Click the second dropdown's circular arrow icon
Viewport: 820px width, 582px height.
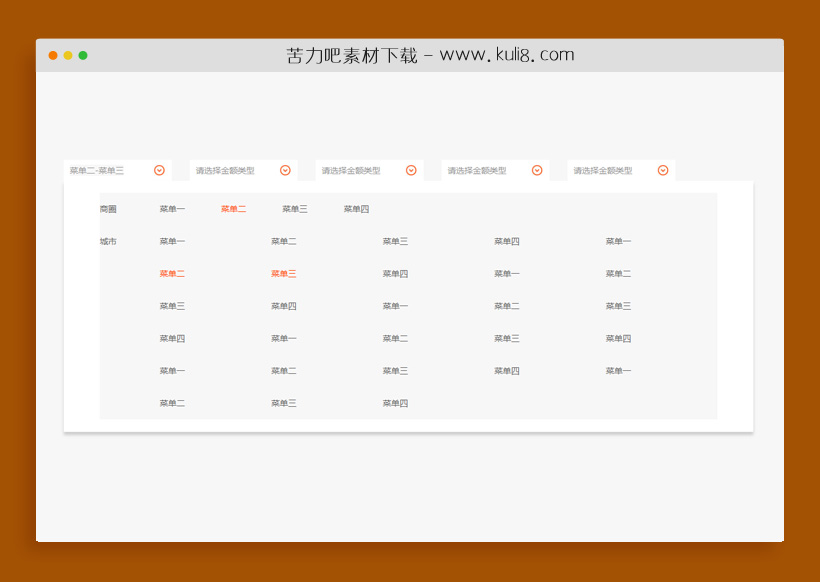(x=284, y=170)
